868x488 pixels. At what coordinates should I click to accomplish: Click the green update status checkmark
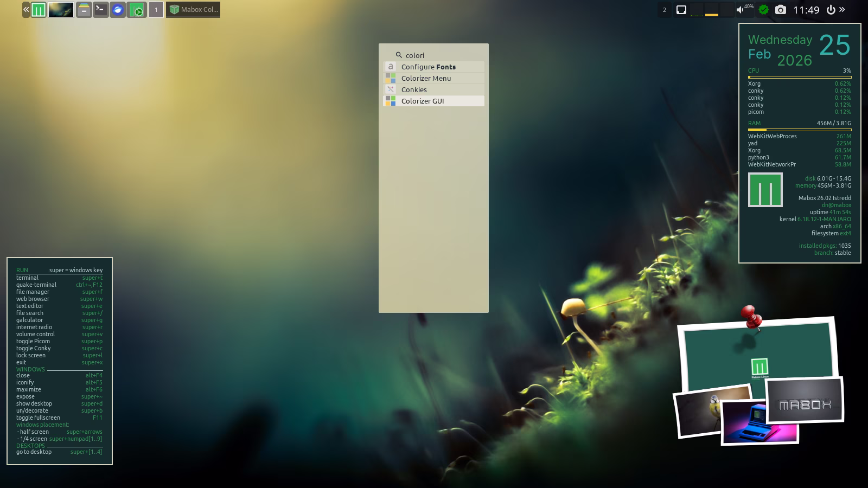(x=764, y=10)
